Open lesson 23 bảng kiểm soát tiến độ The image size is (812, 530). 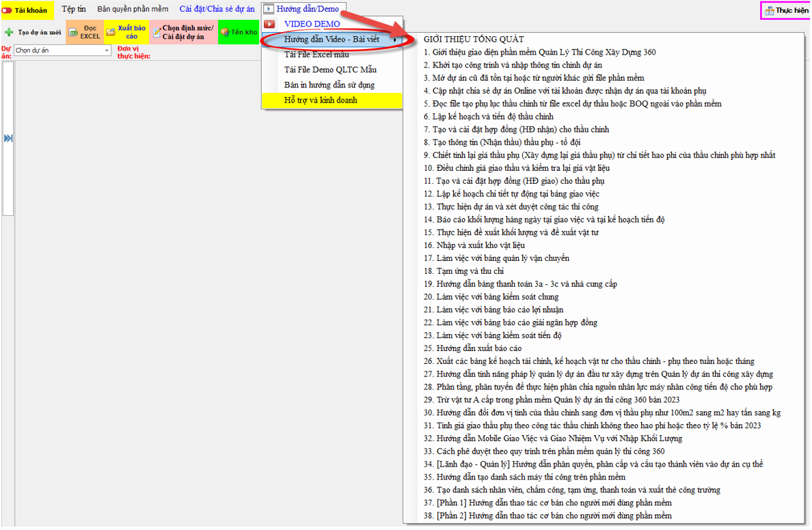coord(492,336)
